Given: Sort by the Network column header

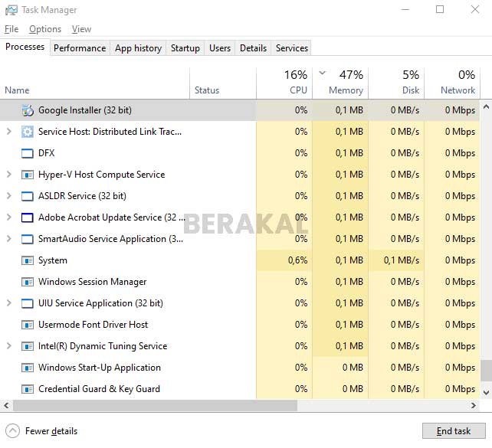Looking at the screenshot, I should (452, 83).
